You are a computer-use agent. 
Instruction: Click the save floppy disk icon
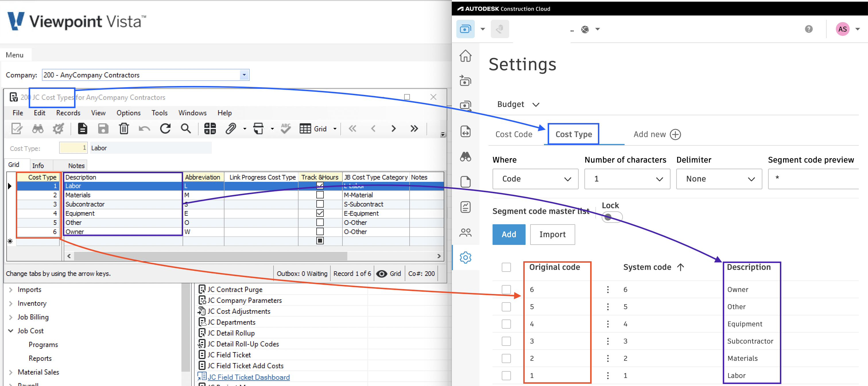click(103, 128)
